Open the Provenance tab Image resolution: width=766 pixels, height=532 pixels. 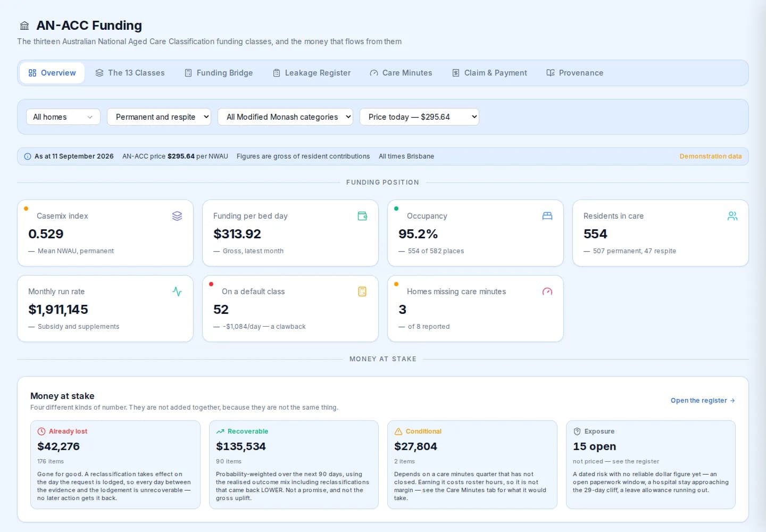575,73
